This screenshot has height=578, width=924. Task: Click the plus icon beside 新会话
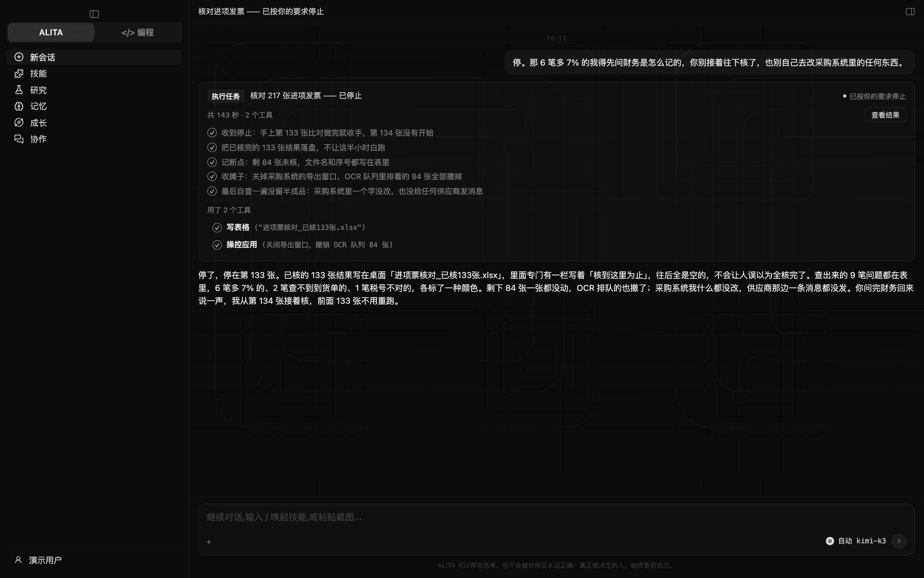(19, 57)
